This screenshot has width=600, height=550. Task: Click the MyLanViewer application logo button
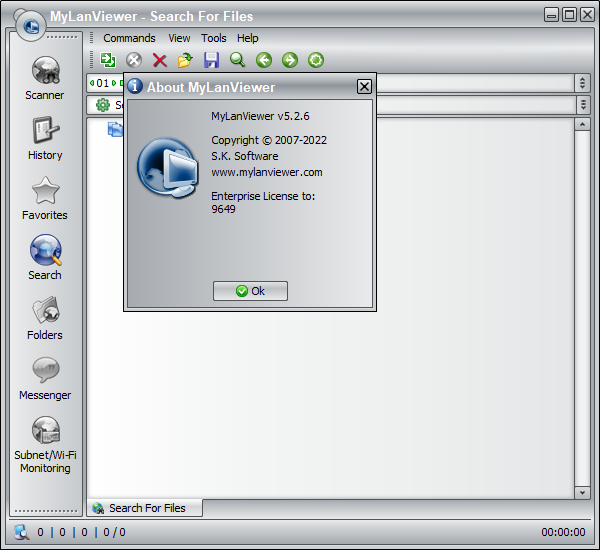(x=31, y=25)
